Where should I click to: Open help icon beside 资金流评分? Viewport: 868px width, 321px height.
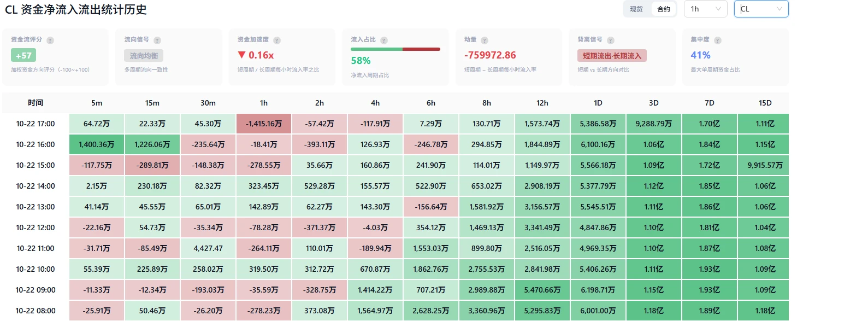[x=50, y=40]
